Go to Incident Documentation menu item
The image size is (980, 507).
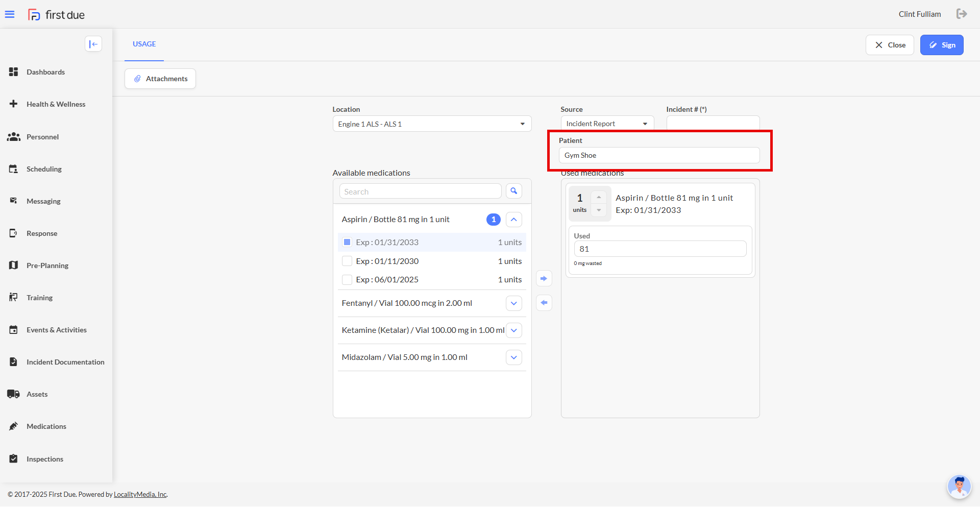pos(65,362)
